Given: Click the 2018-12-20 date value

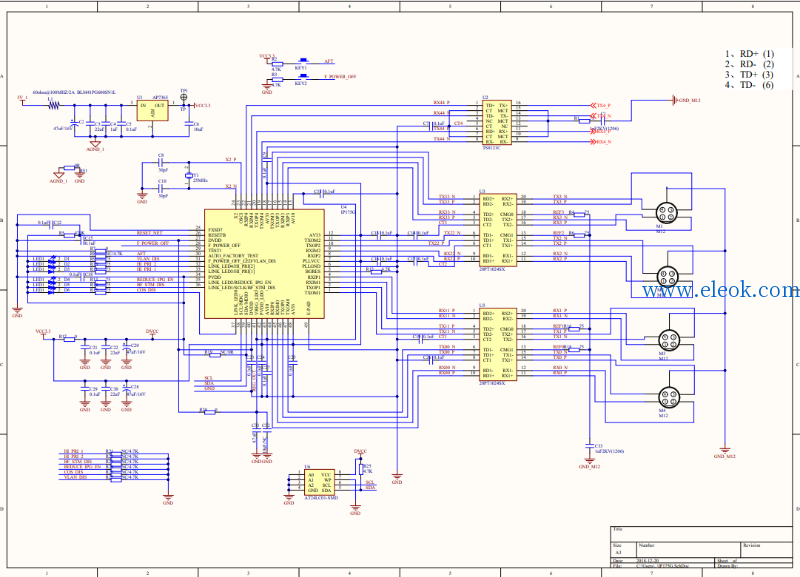Looking at the screenshot, I should (x=647, y=561).
